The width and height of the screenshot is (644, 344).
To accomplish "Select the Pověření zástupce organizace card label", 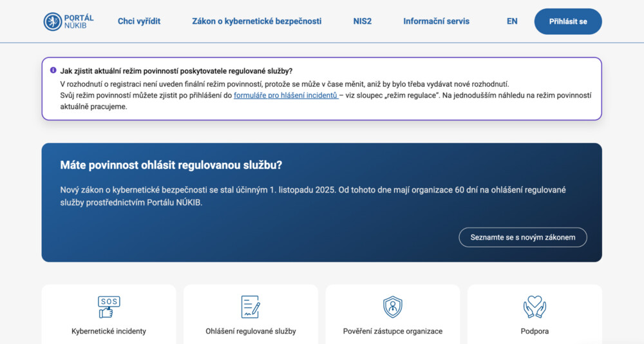I will (392, 331).
